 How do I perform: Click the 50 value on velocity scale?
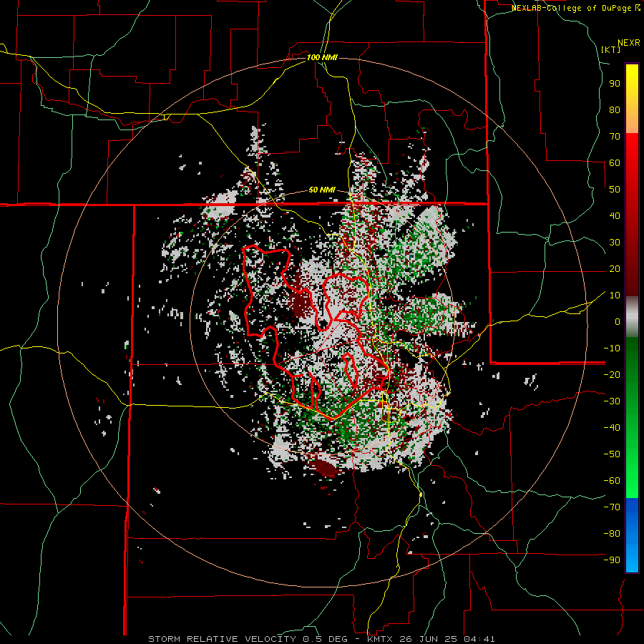pyautogui.click(x=615, y=190)
